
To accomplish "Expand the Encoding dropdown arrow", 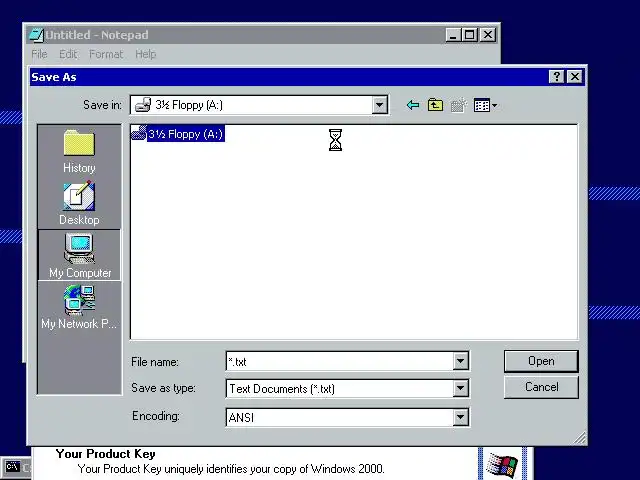I will coord(460,417).
